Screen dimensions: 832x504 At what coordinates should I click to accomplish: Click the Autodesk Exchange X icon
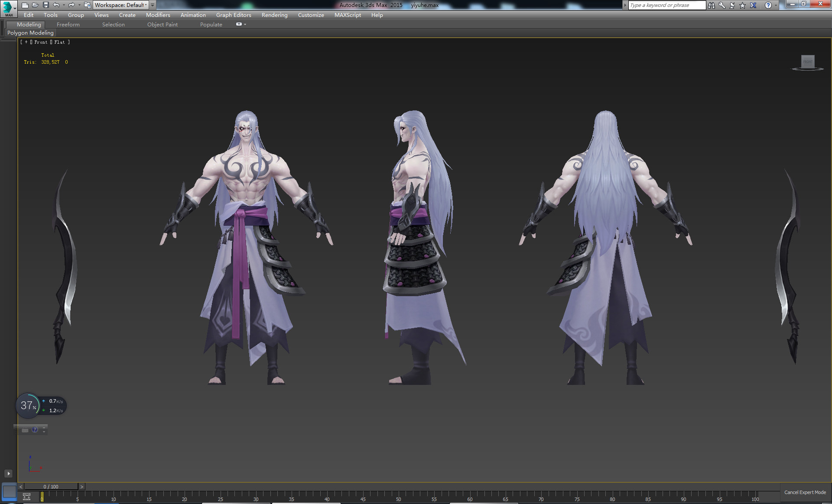pos(753,5)
